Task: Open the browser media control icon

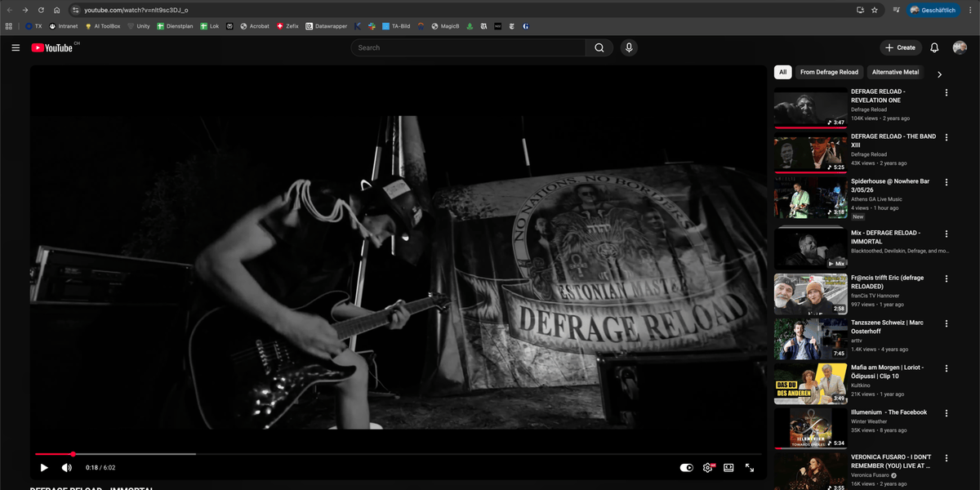Action: click(x=897, y=10)
